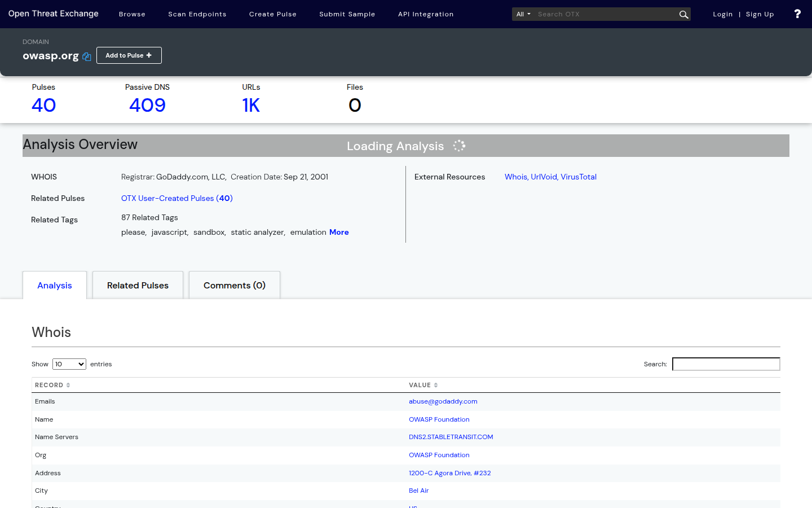Copy the owasp.org domain name icon
Screen dimensions: 812x508
pyautogui.click(x=86, y=56)
